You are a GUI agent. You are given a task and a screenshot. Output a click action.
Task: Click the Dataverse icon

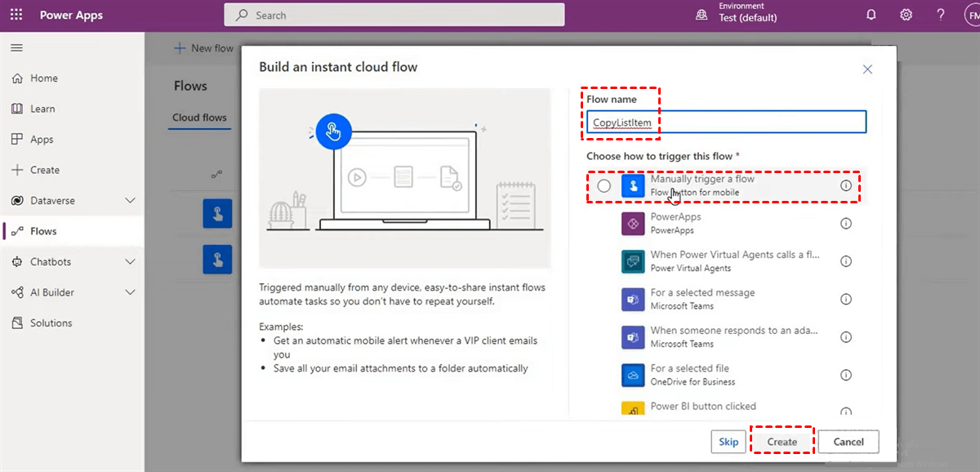pos(16,201)
